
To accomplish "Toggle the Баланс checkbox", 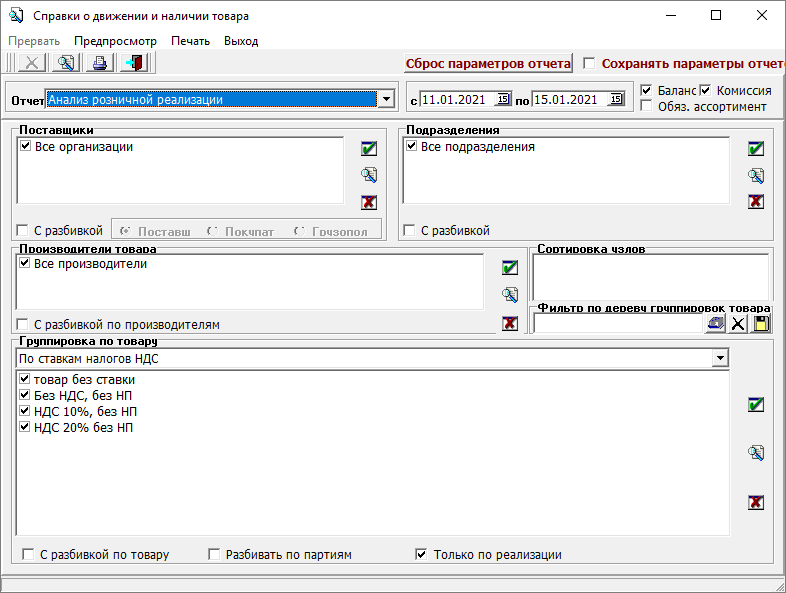I will 646,90.
